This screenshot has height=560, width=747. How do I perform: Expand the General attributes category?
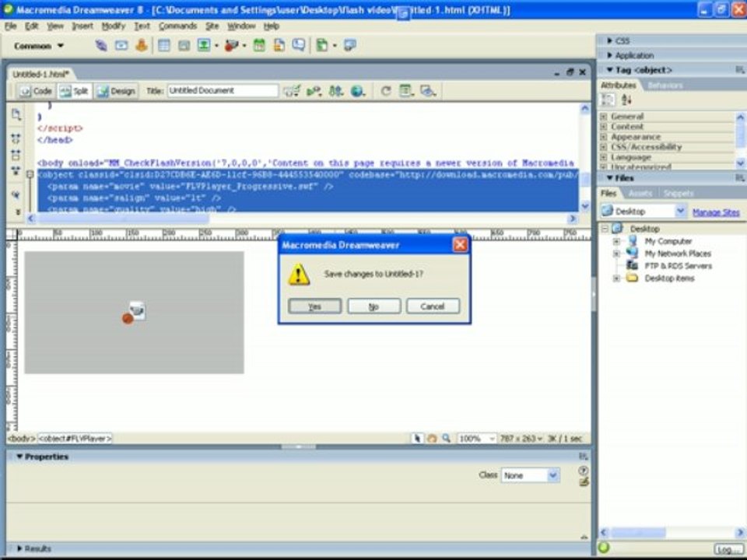click(x=604, y=116)
